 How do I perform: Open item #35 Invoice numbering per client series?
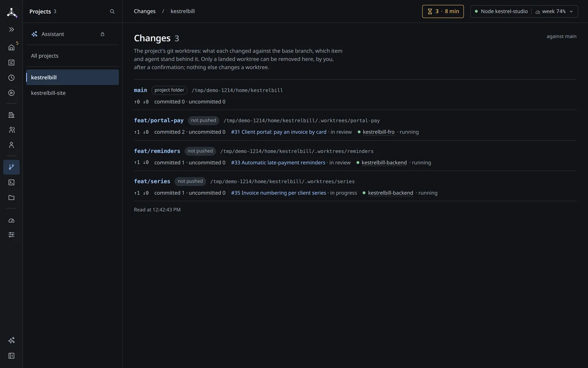click(278, 193)
